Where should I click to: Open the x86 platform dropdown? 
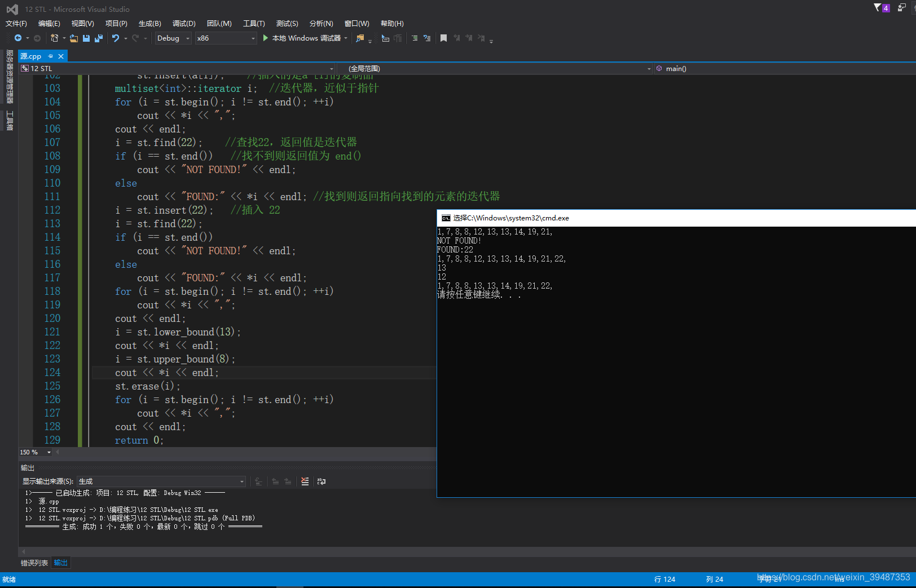point(226,38)
